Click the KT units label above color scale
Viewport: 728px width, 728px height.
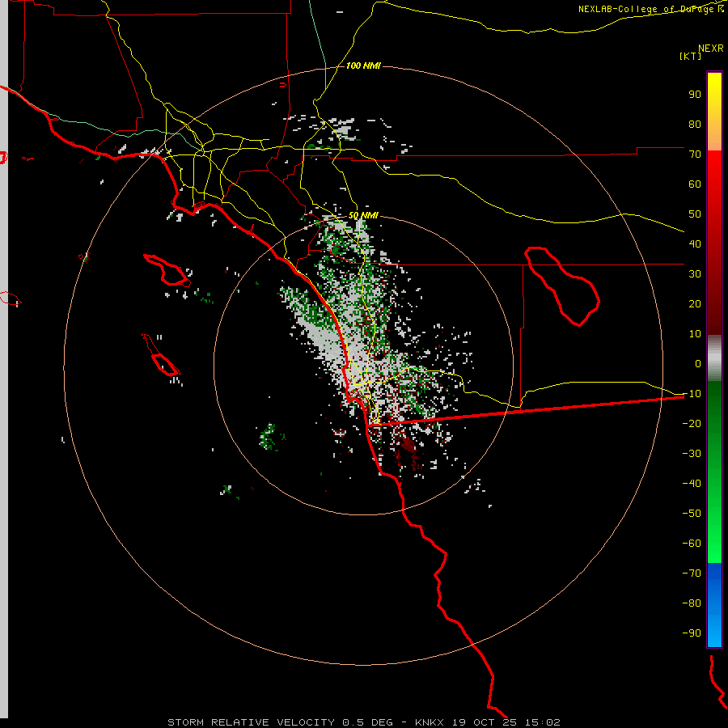point(691,56)
